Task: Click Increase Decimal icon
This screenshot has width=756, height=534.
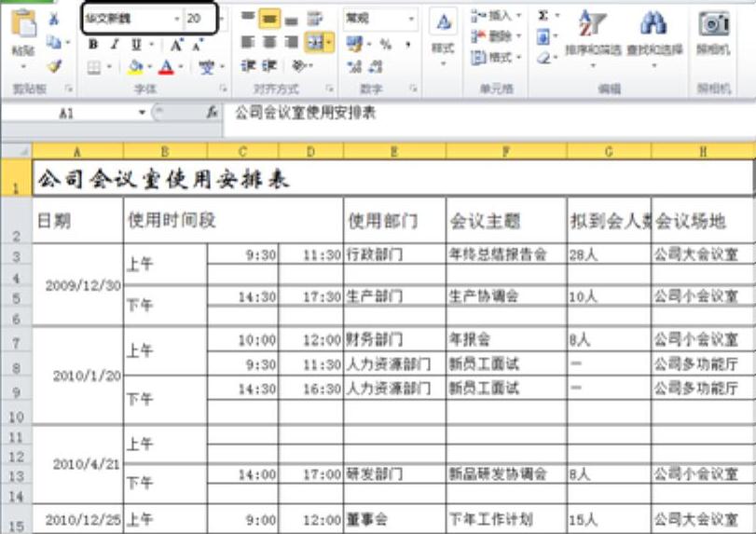Action: 354,66
